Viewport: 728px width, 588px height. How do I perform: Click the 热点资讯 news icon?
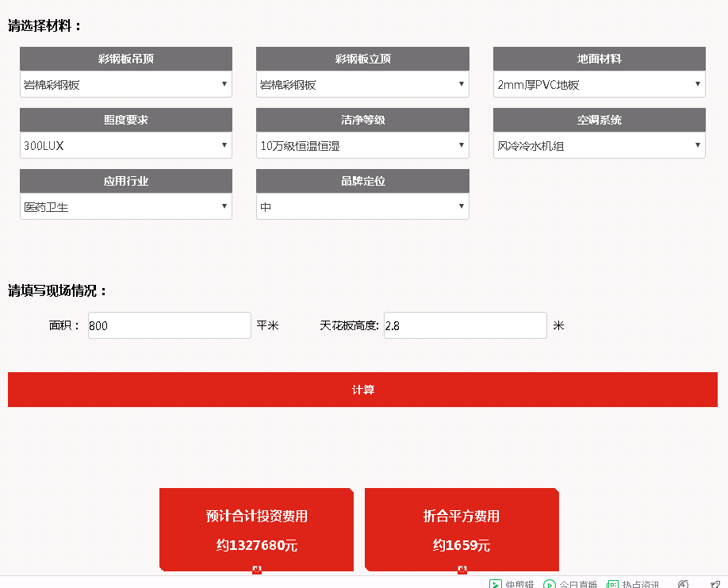pos(612,584)
